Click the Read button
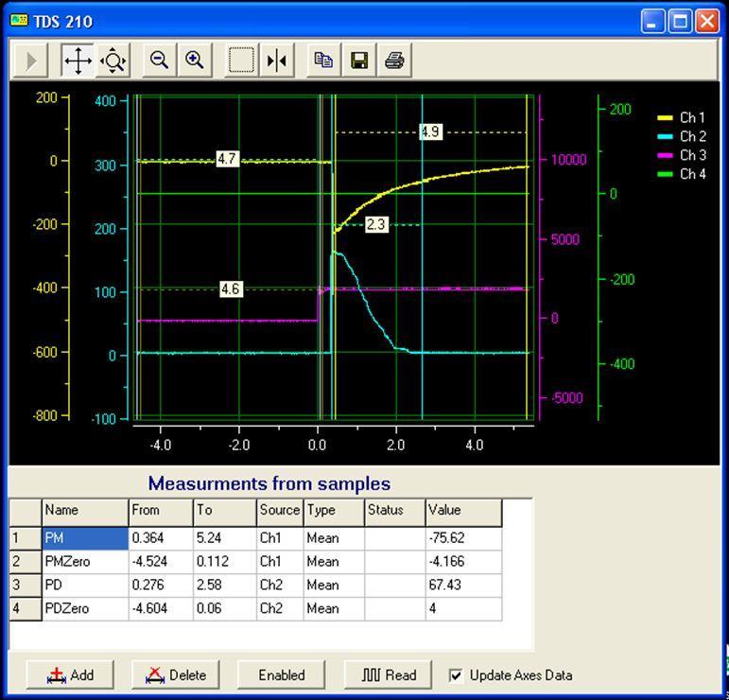The image size is (729, 700). [x=388, y=674]
